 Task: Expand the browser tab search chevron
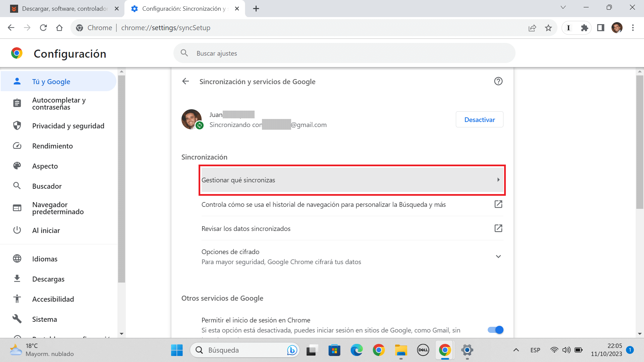563,7
